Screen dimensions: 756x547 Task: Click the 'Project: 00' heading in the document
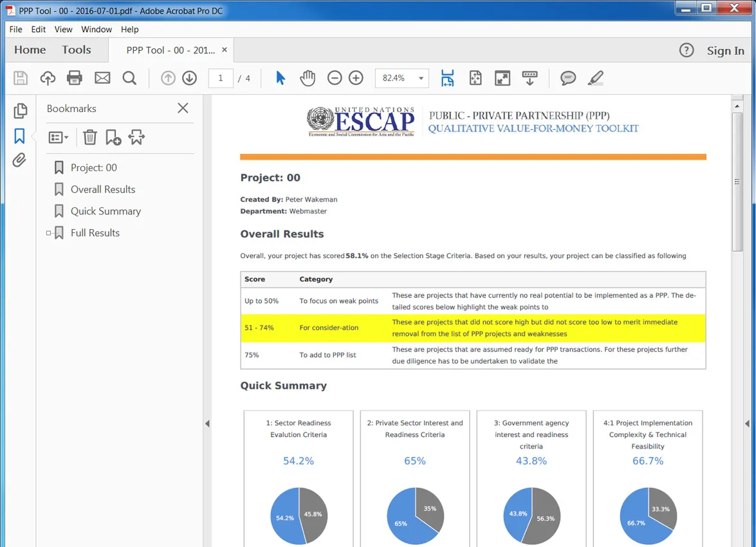coord(270,178)
